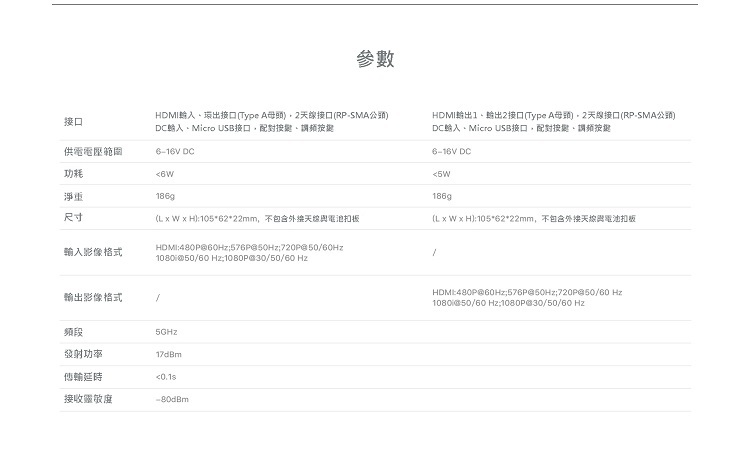Click the -80dBm receiver sensitivity value
750x456 pixels.
click(x=172, y=400)
